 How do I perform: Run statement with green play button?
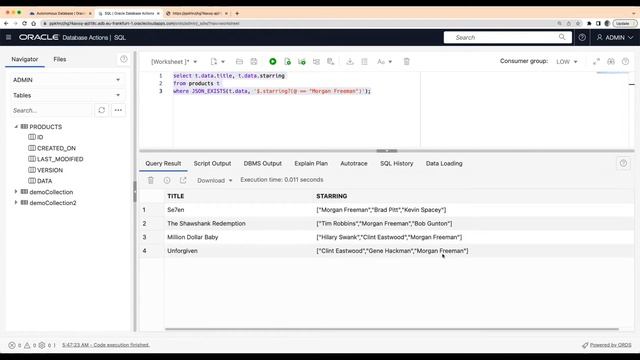click(273, 62)
